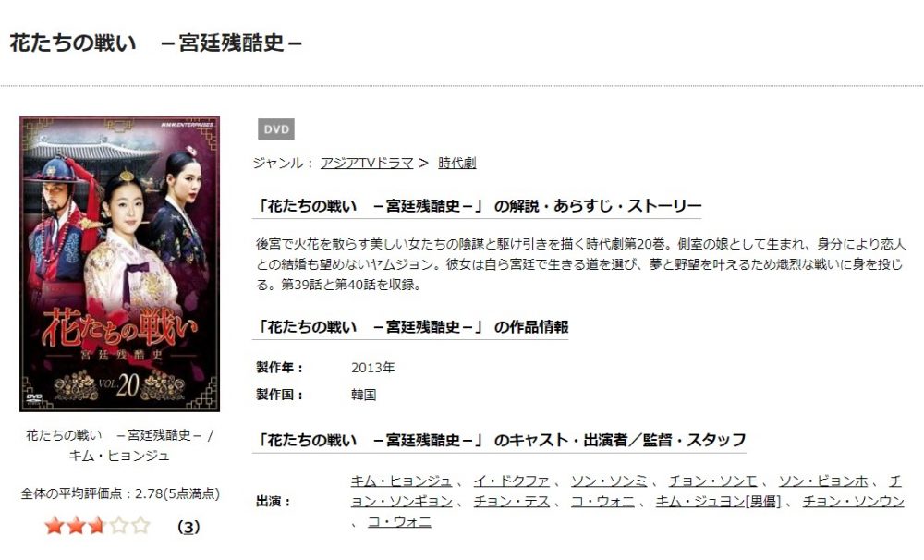This screenshot has width=924, height=560.
Task: Click the third half-filled rating star
Action: point(97,525)
